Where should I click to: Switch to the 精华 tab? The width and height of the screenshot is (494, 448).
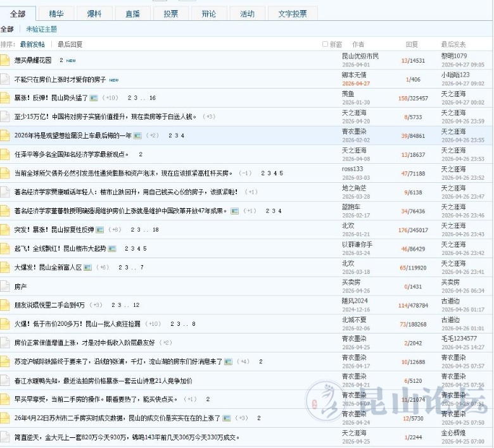coord(56,14)
